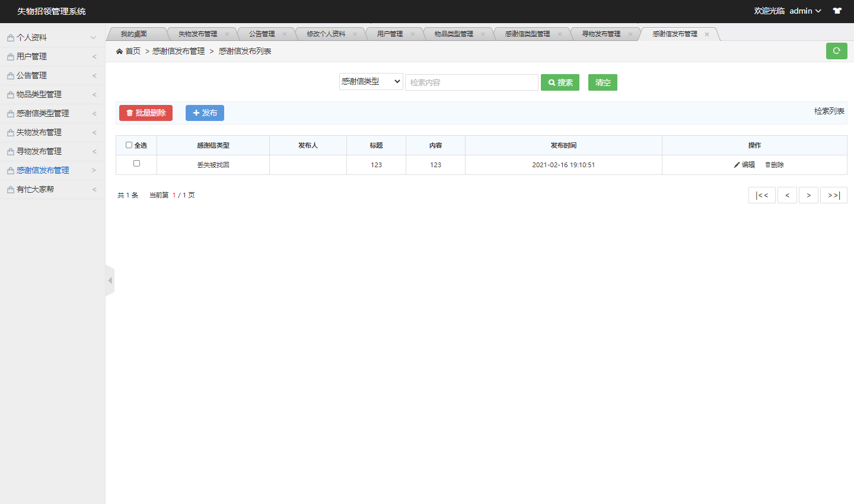Select the 用户管理 sidebar icon

11,56
